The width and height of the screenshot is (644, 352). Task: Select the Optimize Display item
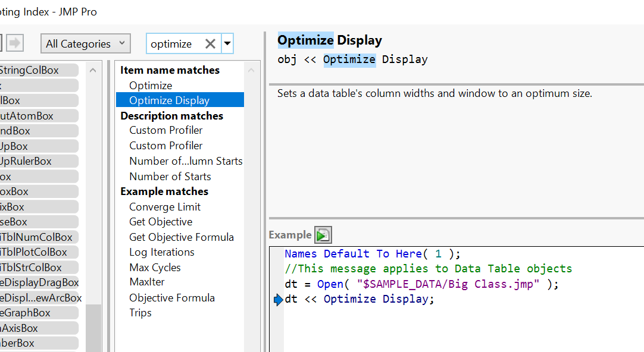tap(169, 100)
